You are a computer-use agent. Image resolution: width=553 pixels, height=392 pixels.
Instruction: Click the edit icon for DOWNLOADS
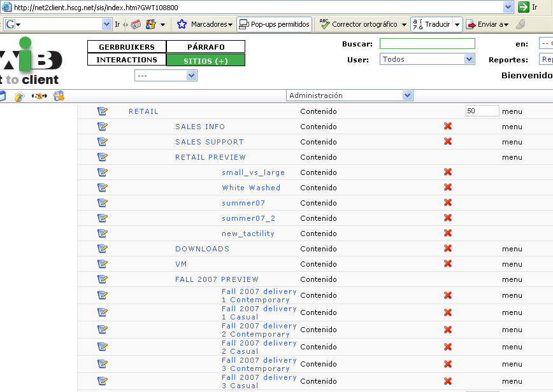(103, 249)
